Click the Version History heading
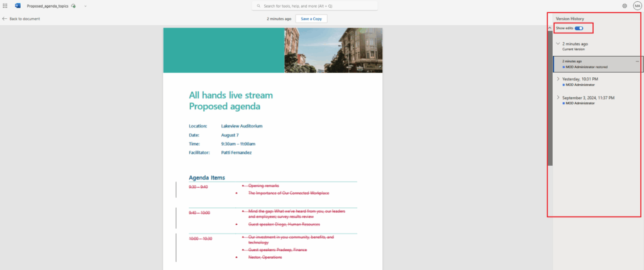 (570, 19)
